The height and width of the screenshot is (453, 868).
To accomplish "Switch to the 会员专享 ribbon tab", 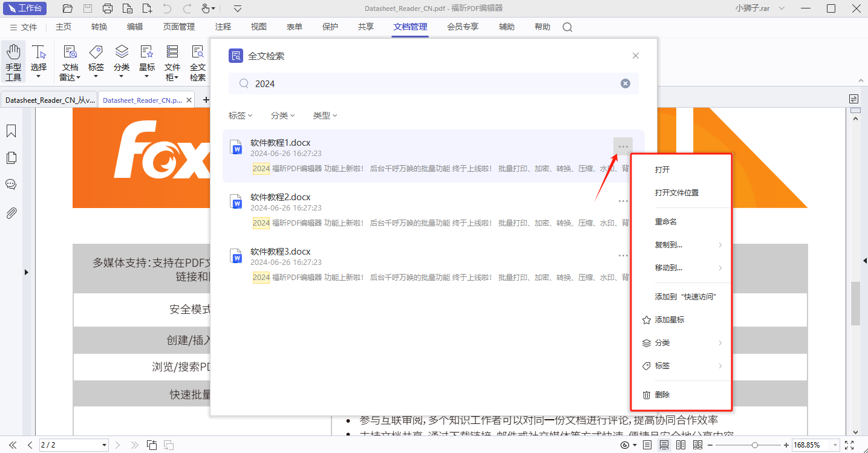I will pyautogui.click(x=463, y=27).
